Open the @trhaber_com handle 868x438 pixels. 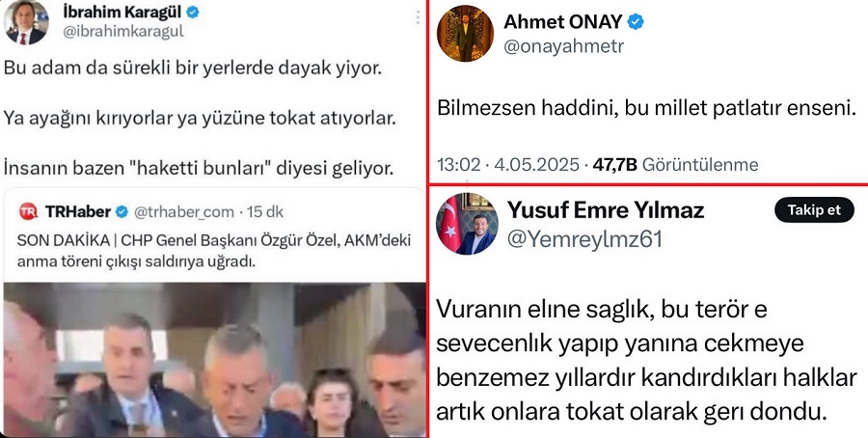click(184, 211)
